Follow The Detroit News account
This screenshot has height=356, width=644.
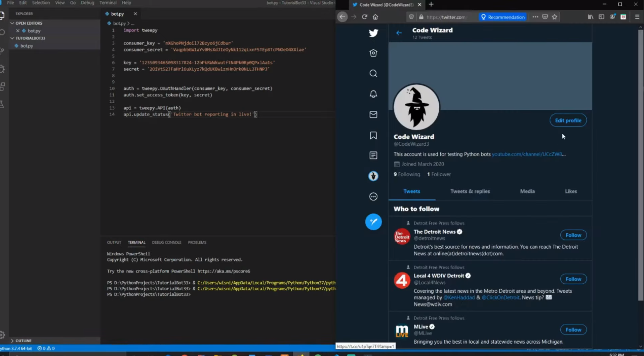[x=573, y=235]
